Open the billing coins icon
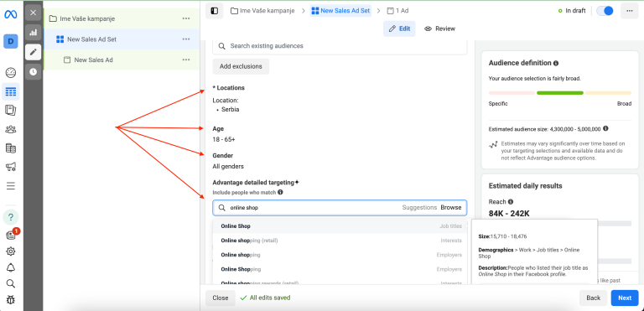 point(11,148)
